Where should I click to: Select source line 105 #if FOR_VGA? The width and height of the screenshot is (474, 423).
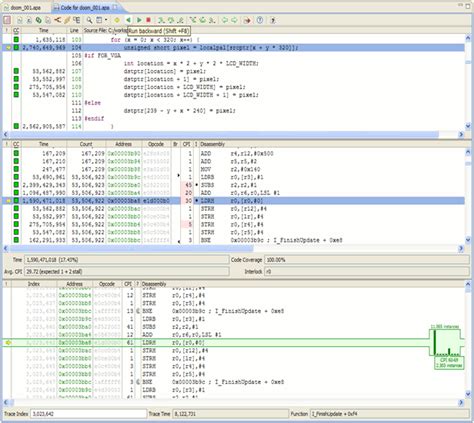pos(233,56)
